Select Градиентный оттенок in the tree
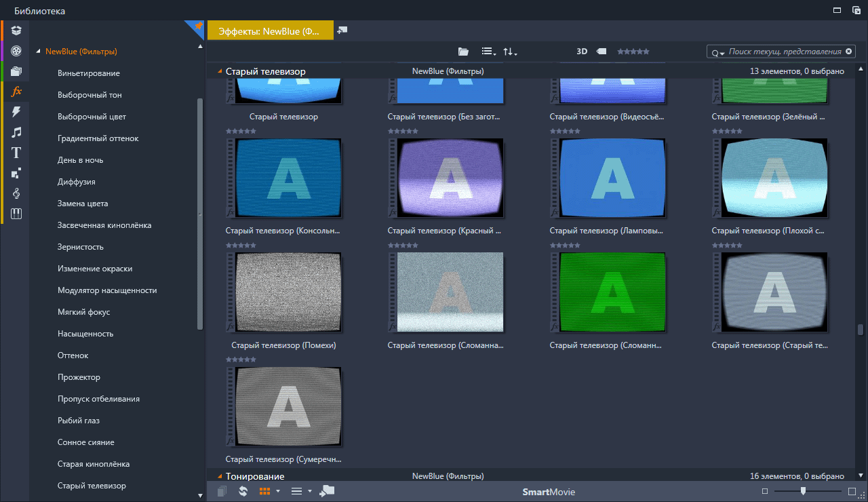This screenshot has height=502, width=868. point(98,138)
